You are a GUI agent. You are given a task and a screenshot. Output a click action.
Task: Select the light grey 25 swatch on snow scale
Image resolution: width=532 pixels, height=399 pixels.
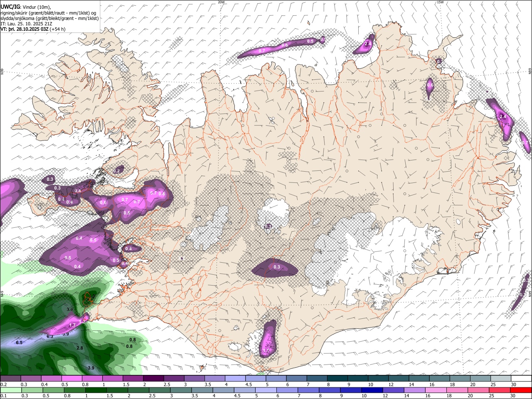point(501,379)
